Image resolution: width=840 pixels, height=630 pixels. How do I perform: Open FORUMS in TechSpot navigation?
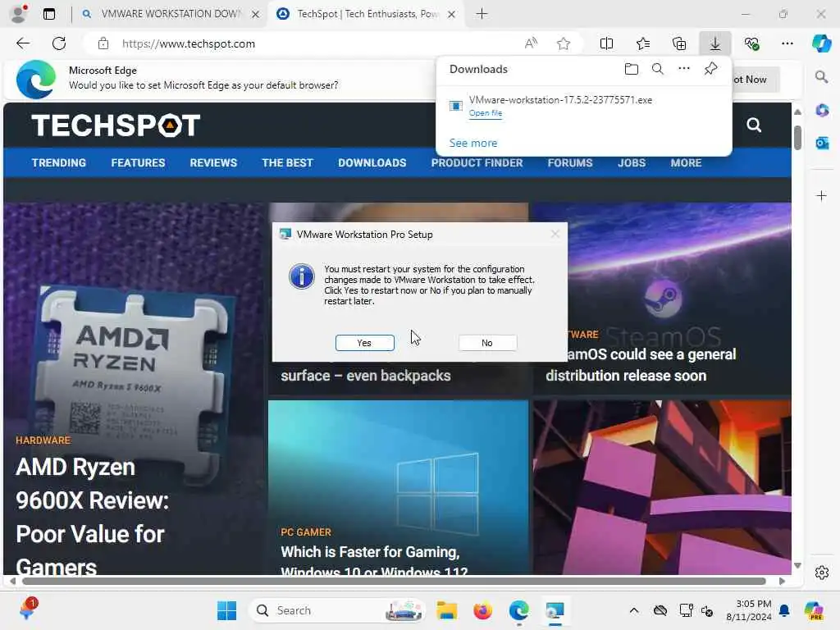(570, 163)
